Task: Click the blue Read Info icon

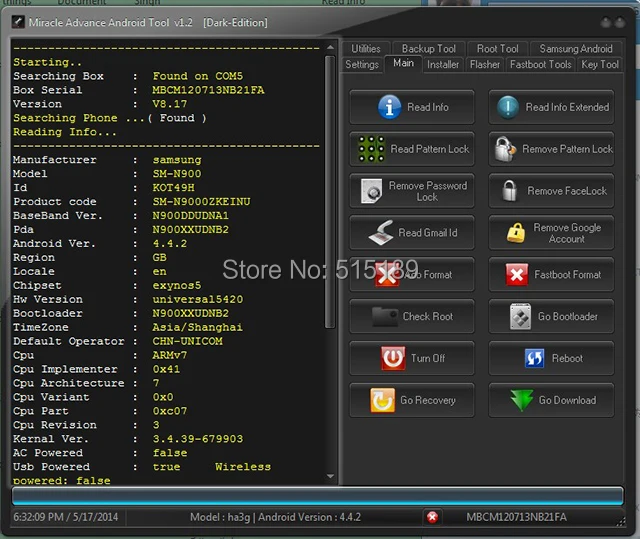Action: point(389,107)
